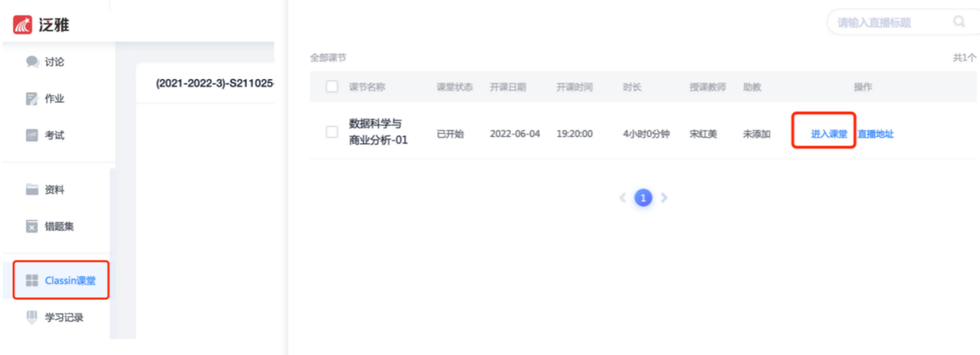Check the box for 数据科学与商业分析-01
980x355 pixels.
tap(332, 132)
